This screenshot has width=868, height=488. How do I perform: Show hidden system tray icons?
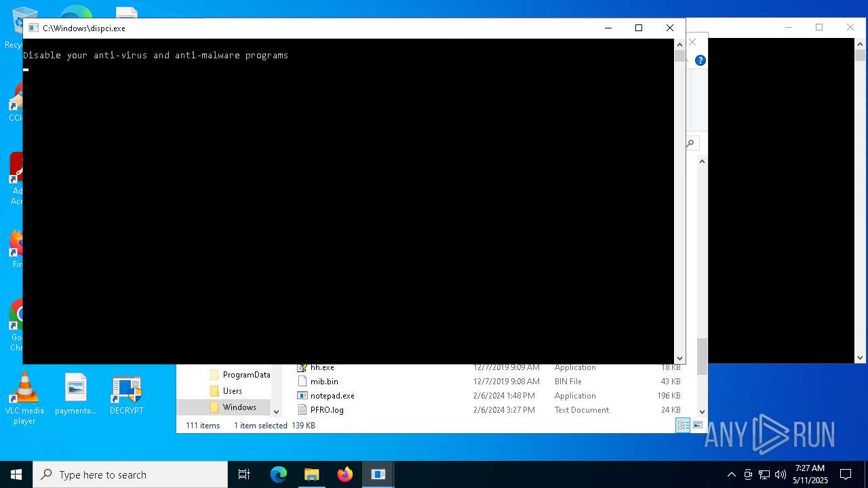[x=731, y=474]
